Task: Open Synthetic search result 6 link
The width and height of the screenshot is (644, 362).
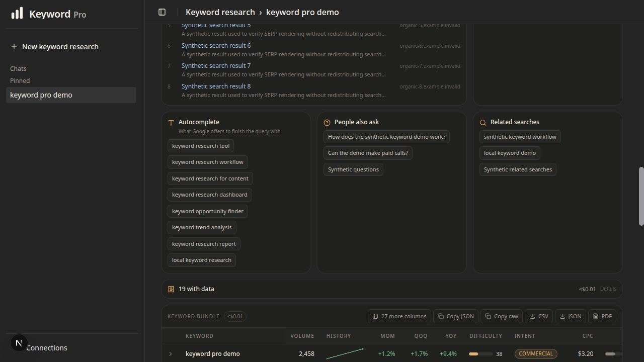Action: (216, 45)
